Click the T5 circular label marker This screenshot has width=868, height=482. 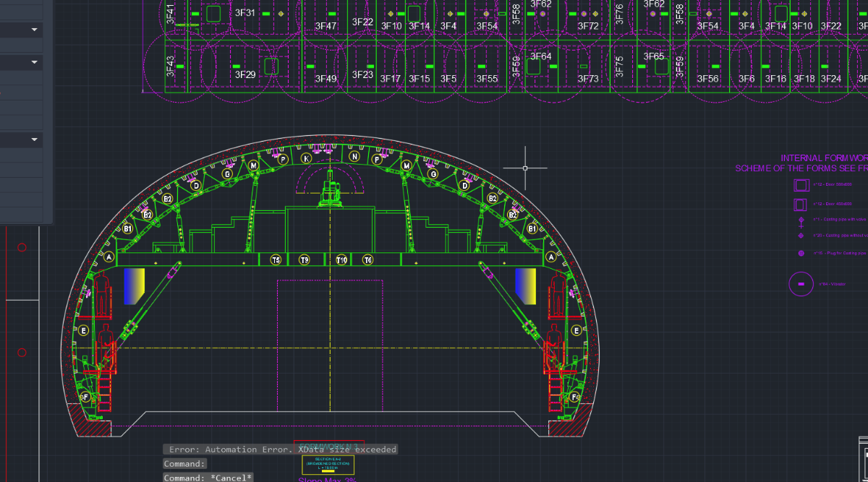tap(276, 260)
